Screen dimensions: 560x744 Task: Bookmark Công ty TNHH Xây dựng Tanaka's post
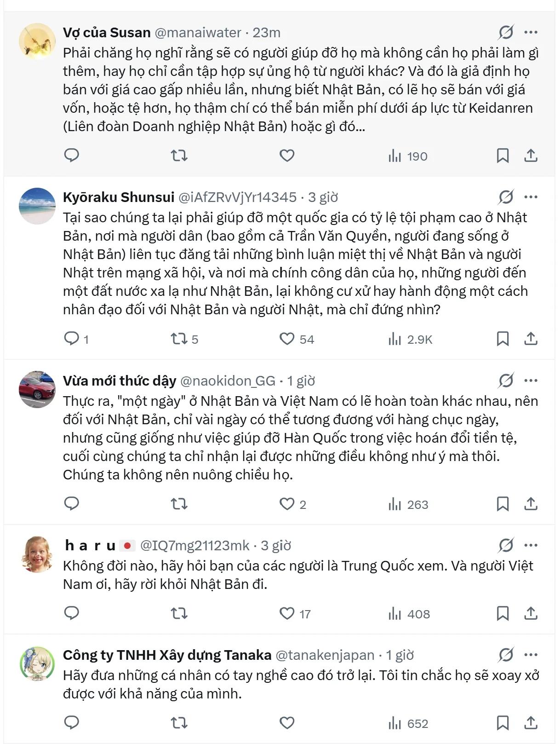pyautogui.click(x=503, y=723)
